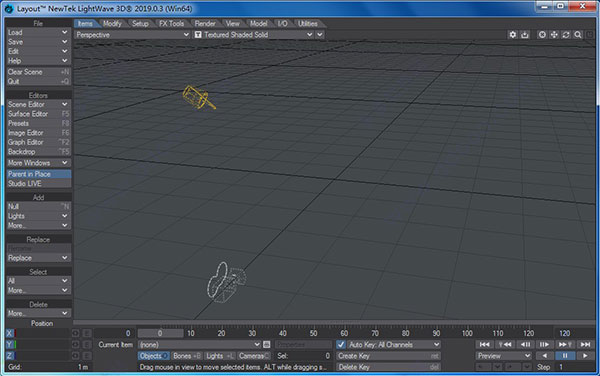The image size is (600, 376).
Task: Click the shading mode icon beside Textured Shaded Solid
Action: (198, 35)
